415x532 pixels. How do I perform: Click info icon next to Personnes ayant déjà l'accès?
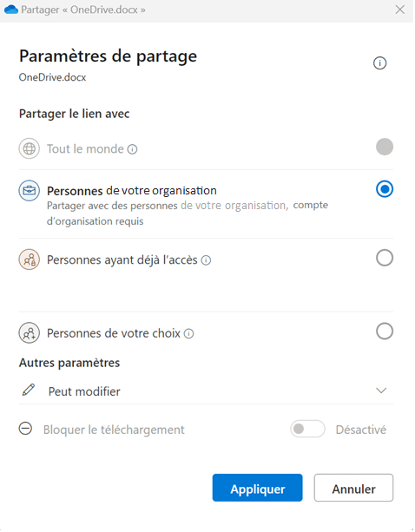click(x=206, y=260)
